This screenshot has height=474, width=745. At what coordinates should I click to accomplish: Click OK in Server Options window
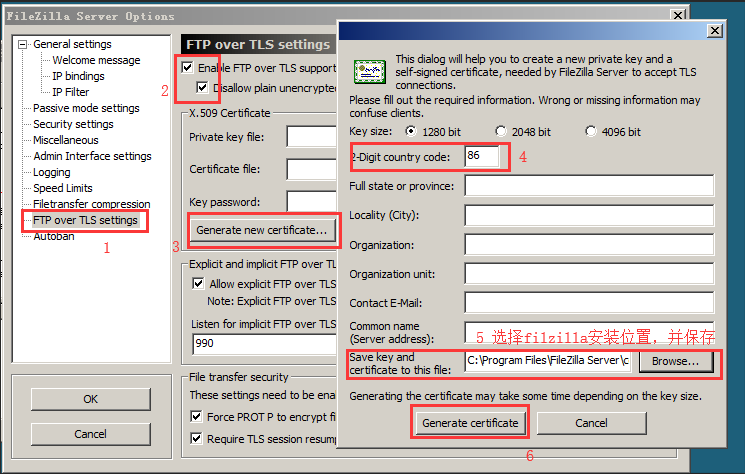(x=91, y=399)
